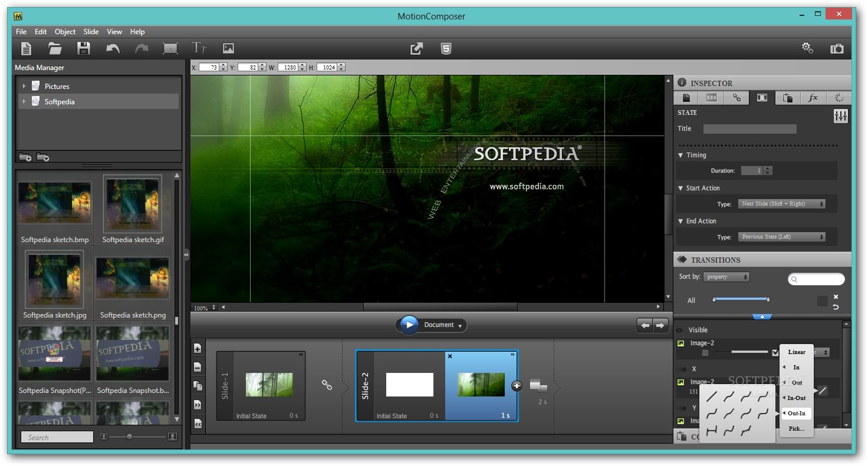Collapse Slide-1 states with its chevron
Screen dimensions: 868x466
tap(301, 355)
